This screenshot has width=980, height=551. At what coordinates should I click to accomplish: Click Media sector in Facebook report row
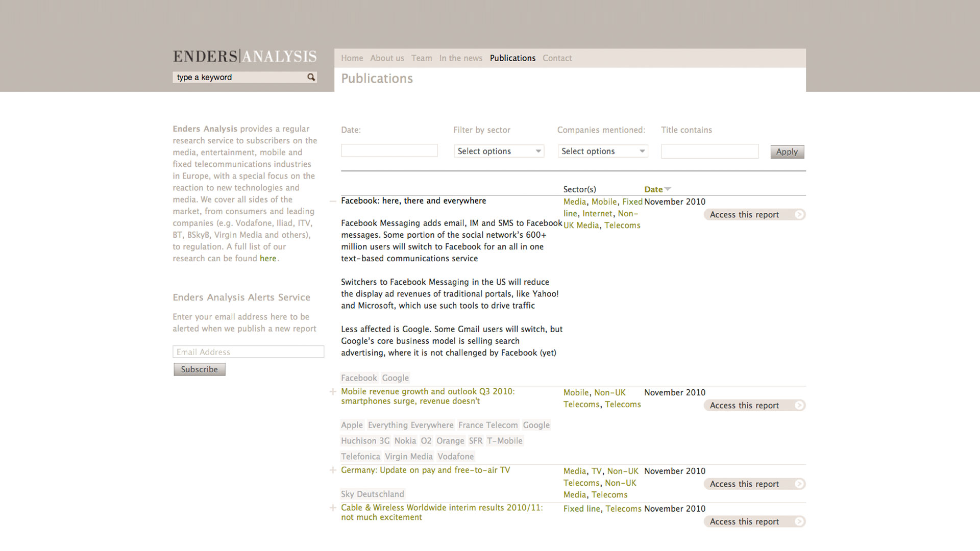(575, 202)
